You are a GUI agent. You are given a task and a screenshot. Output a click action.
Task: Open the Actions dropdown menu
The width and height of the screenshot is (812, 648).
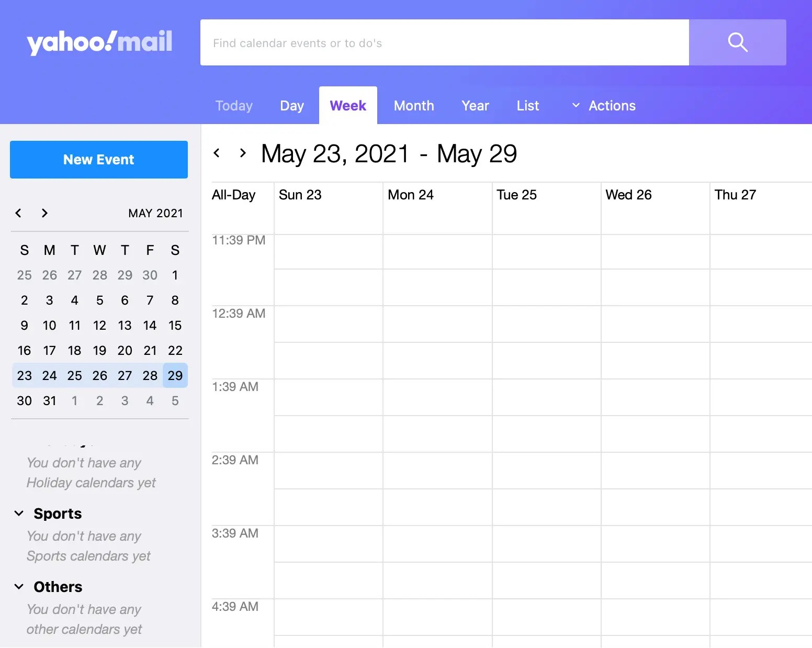point(612,105)
